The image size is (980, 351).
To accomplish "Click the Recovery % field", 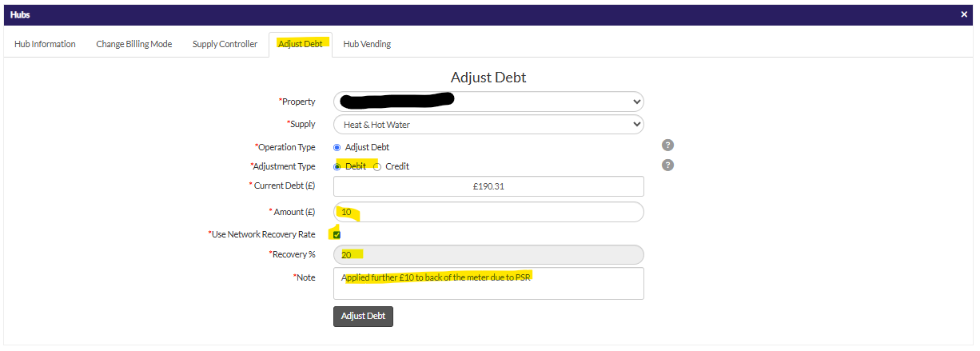I will [x=488, y=254].
